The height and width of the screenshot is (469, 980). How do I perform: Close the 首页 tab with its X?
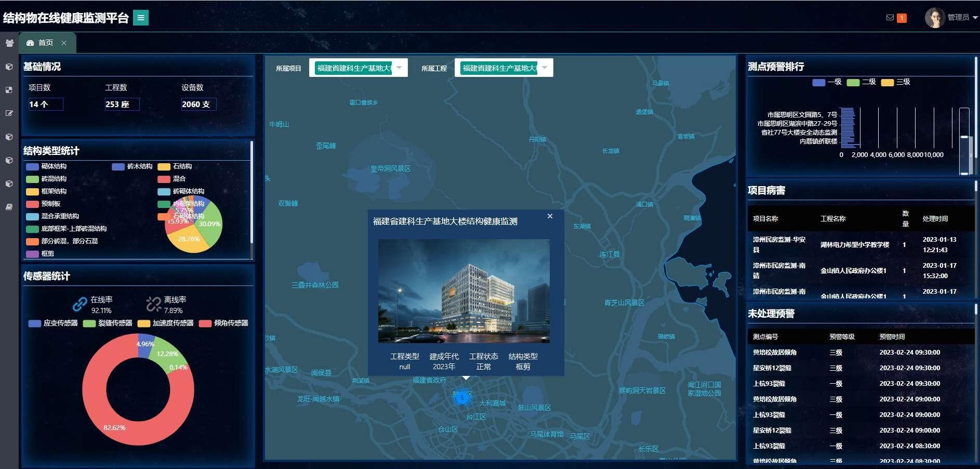64,43
